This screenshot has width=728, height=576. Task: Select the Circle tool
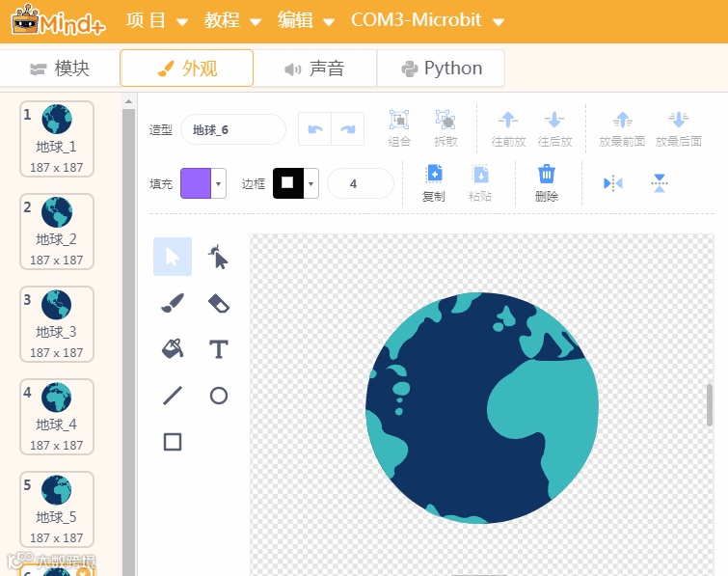219,396
